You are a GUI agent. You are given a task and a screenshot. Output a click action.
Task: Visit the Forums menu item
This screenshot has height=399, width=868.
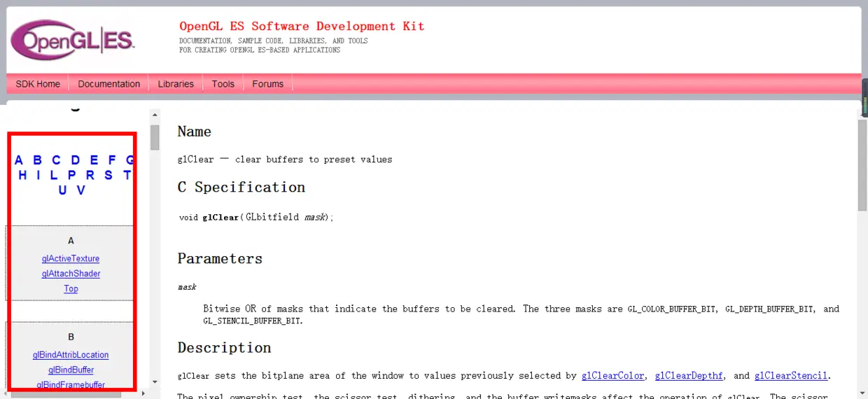pos(268,84)
